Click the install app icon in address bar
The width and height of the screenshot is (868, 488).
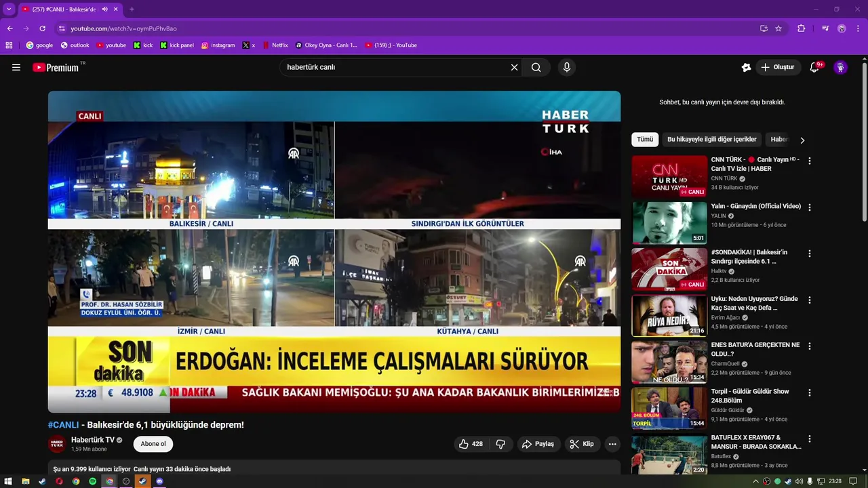point(764,28)
